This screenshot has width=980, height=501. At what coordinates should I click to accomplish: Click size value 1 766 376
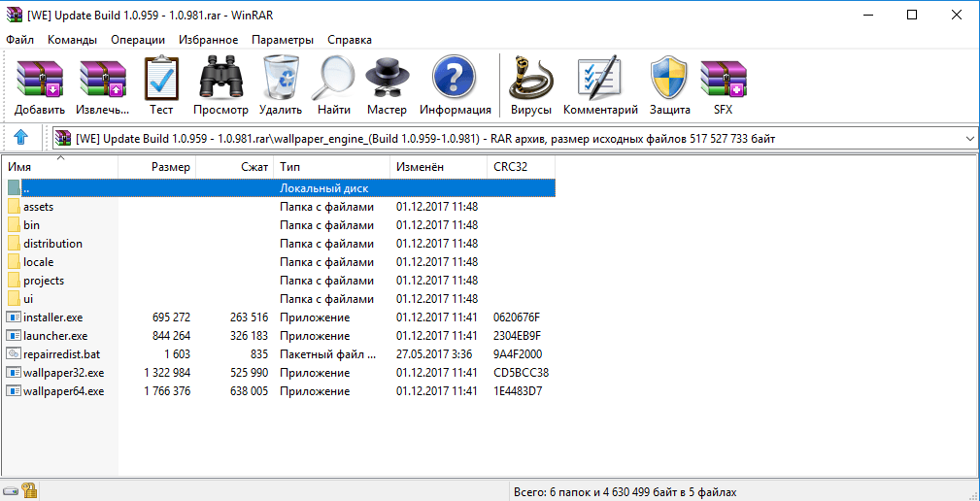[167, 391]
